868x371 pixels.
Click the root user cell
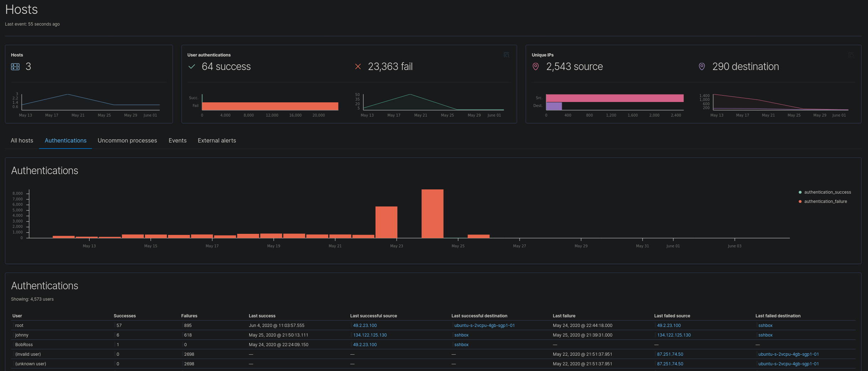click(19, 326)
